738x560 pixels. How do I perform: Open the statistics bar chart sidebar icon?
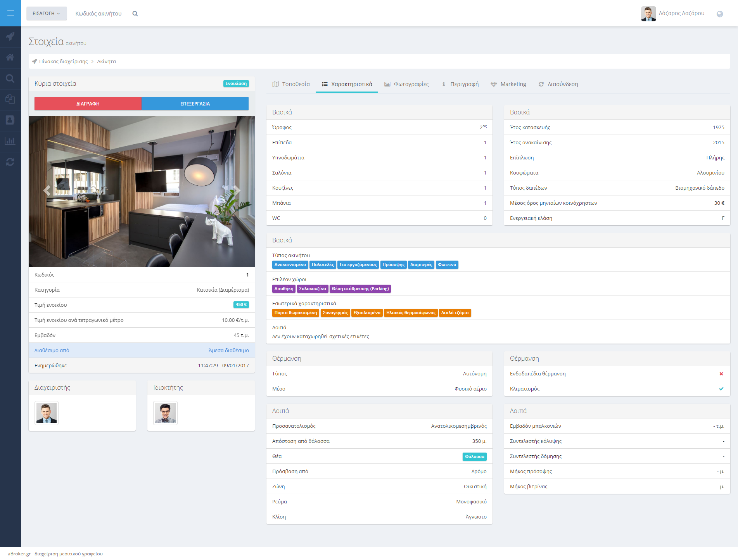coord(10,141)
